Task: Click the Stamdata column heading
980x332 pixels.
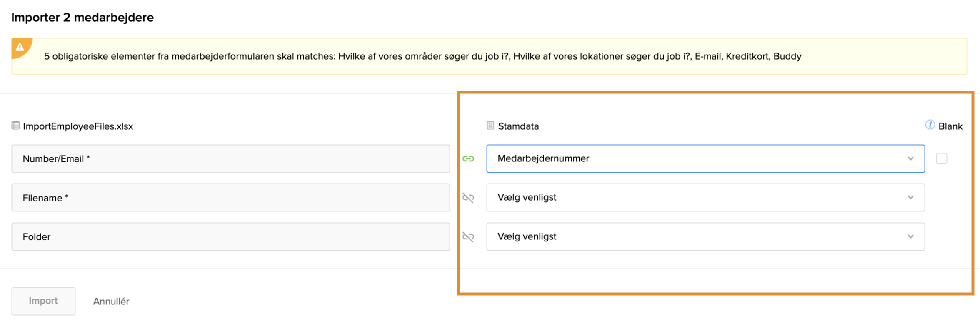Action: 518,126
